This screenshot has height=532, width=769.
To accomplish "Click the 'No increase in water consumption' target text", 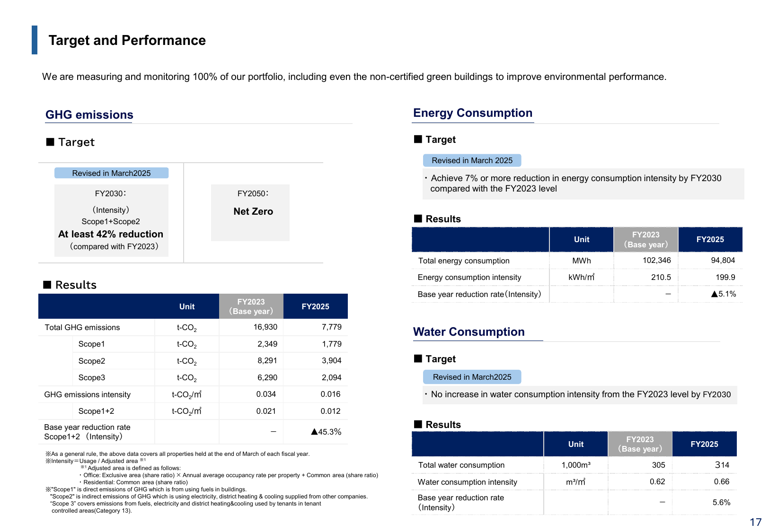I will 577,394.
